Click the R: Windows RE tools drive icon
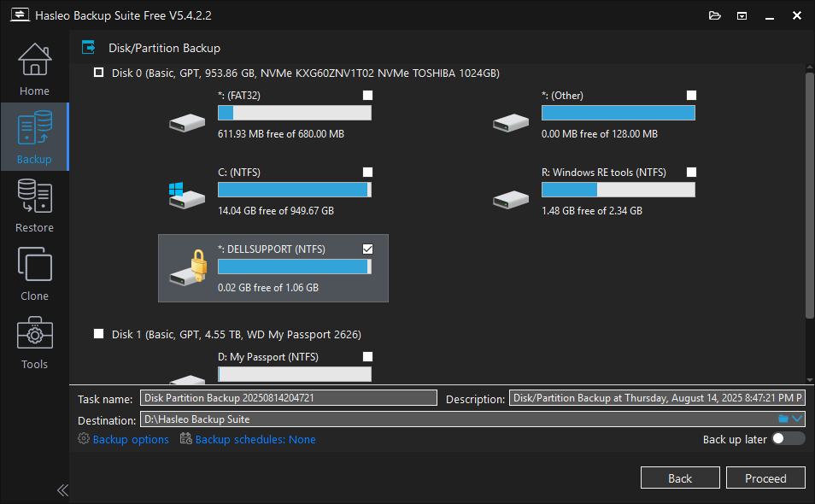 tap(511, 200)
